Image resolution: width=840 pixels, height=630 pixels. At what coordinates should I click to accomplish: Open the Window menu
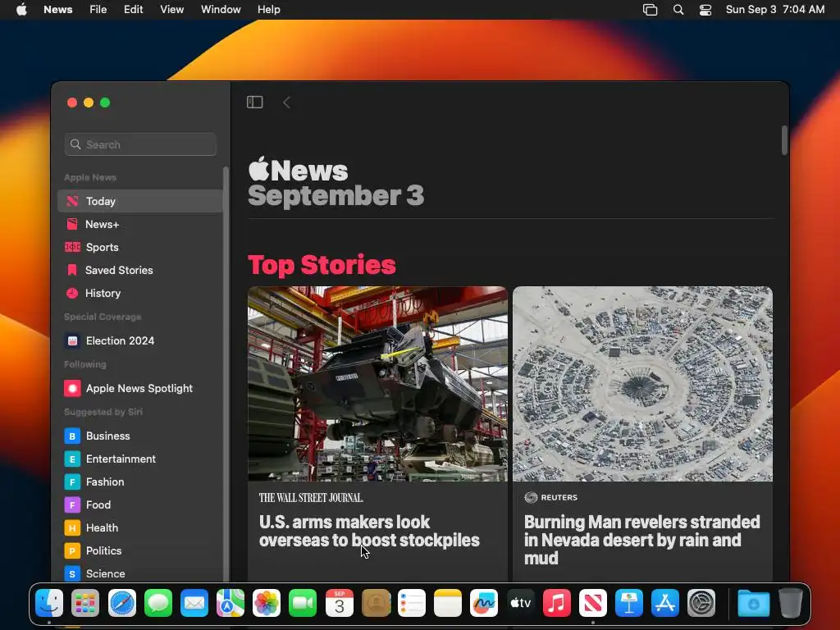(221, 9)
